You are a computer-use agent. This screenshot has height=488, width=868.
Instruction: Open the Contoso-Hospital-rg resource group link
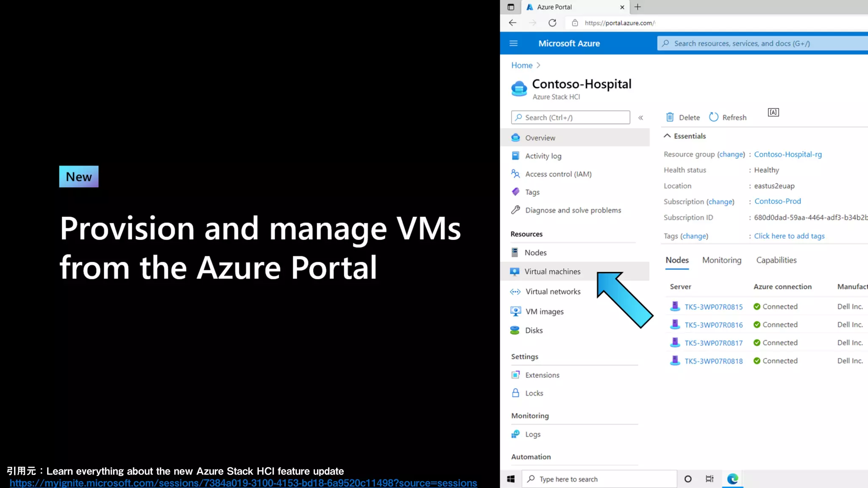(x=788, y=154)
